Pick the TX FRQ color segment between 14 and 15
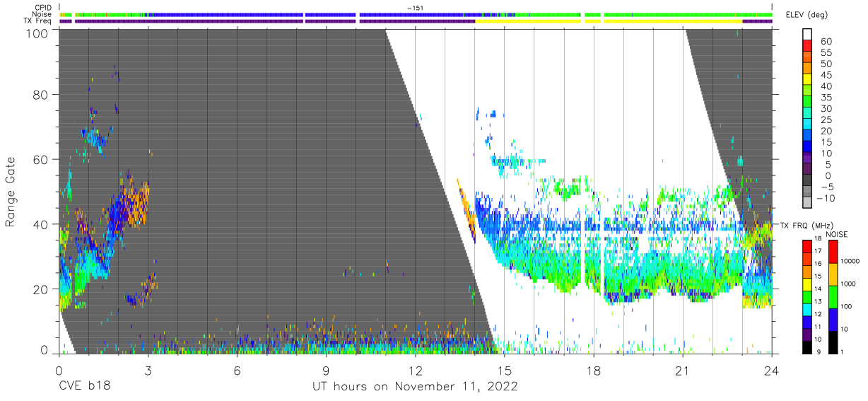Viewport: 868px width, 401px height. coord(807,283)
